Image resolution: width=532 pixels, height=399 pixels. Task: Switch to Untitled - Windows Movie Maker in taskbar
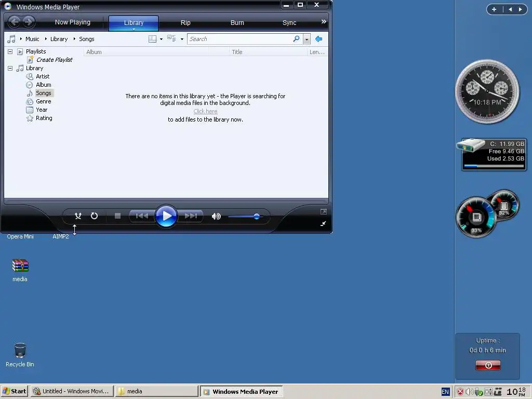pyautogui.click(x=72, y=391)
